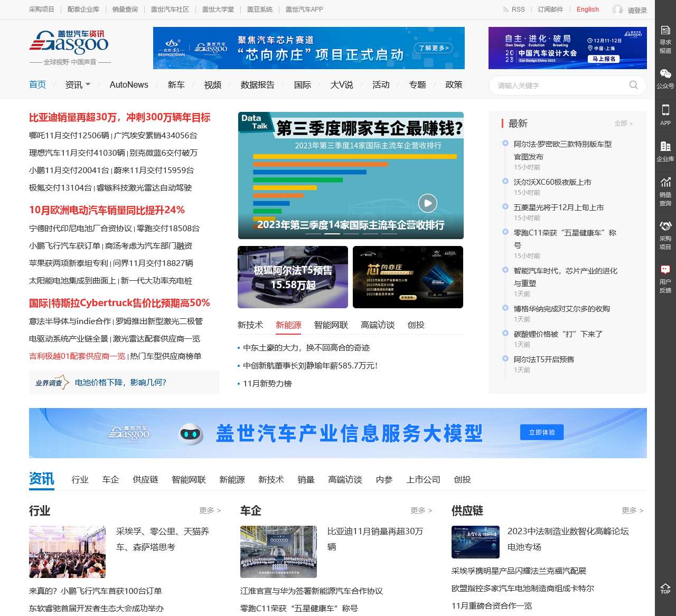The image size is (676, 616).
Task: Open the 供应链 forum poster thumbnail
Action: point(475,542)
